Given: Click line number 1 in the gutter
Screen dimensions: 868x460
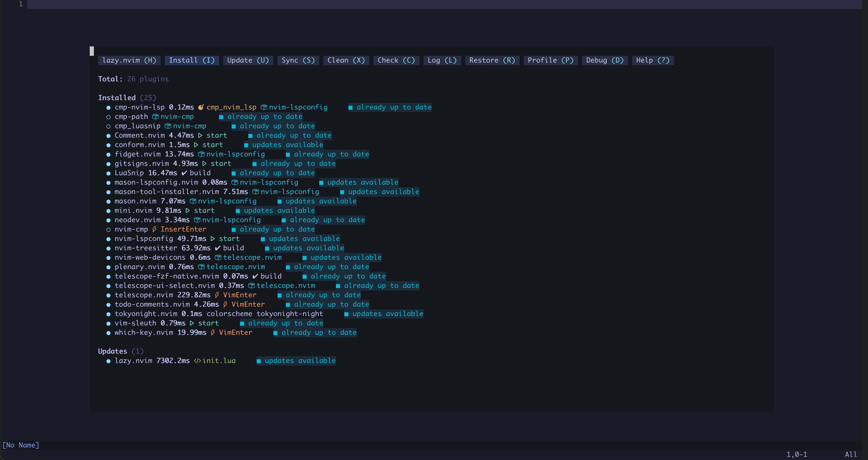Looking at the screenshot, I should pos(21,4).
